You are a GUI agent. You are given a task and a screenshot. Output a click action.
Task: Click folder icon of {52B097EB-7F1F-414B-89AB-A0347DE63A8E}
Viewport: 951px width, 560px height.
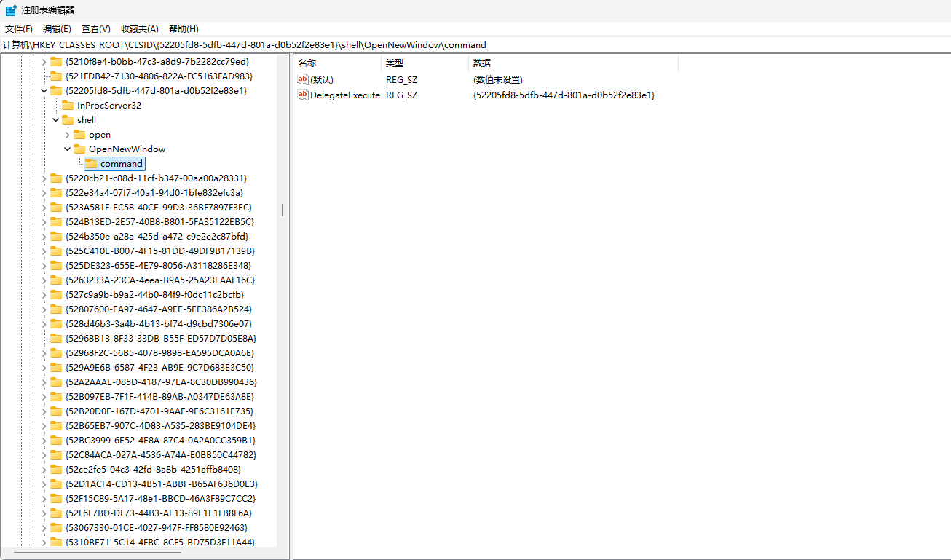pos(56,397)
